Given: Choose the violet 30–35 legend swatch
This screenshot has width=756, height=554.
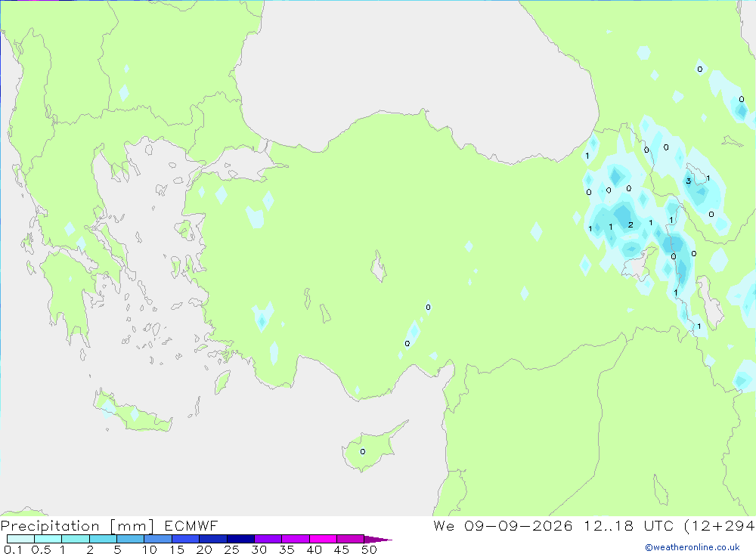Looking at the screenshot, I should pyautogui.click(x=268, y=539).
